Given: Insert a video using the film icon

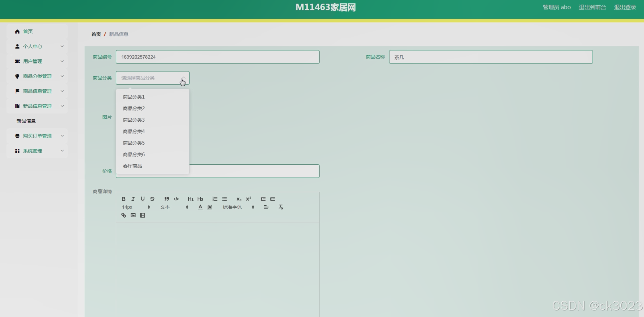Looking at the screenshot, I should (x=143, y=215).
